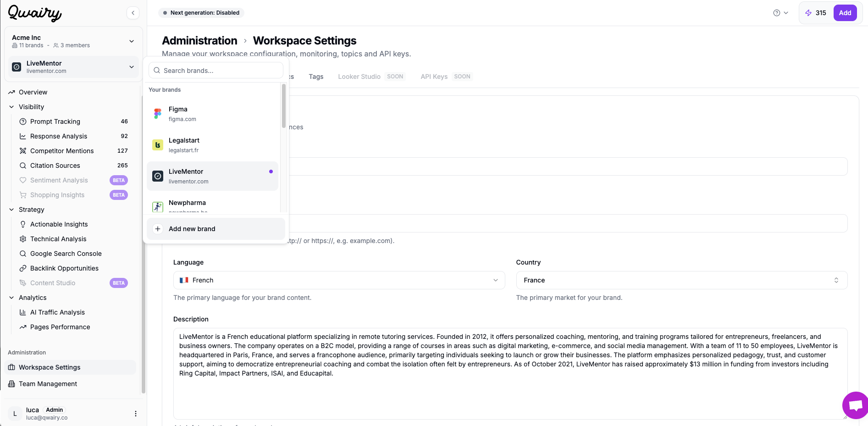The image size is (868, 426).
Task: Close the LiveMentor brand selector dropdown
Action: [73, 67]
